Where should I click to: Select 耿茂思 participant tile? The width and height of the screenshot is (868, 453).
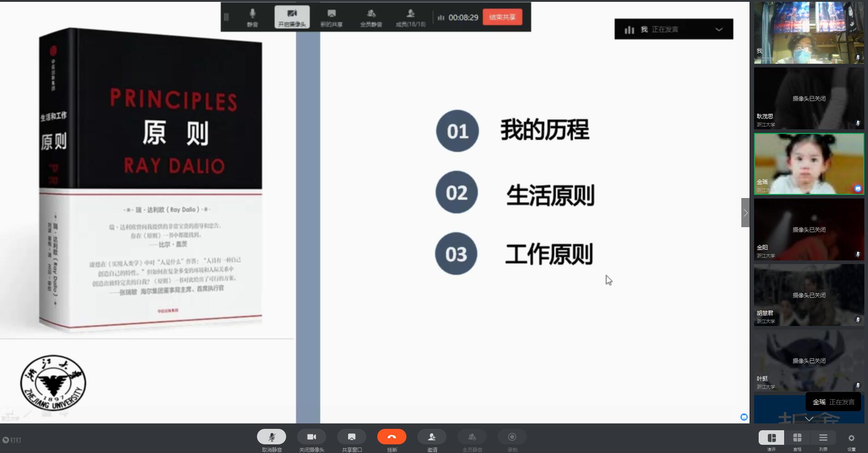809,98
